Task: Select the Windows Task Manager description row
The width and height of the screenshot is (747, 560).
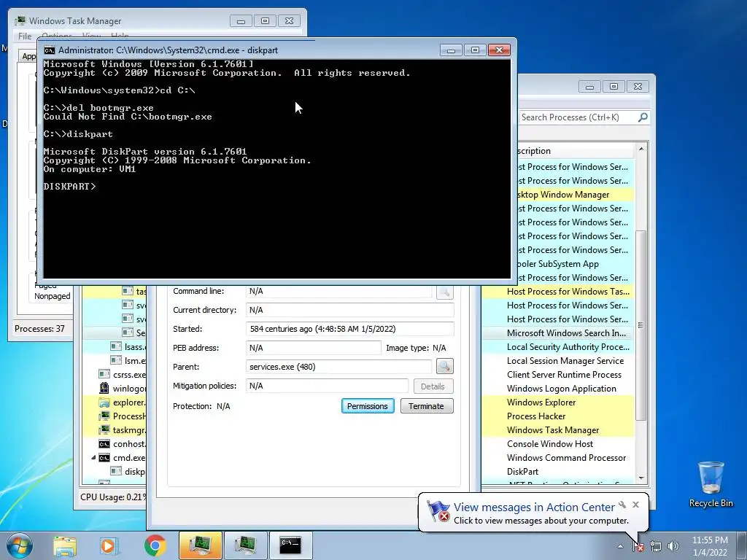Action: pos(558,429)
